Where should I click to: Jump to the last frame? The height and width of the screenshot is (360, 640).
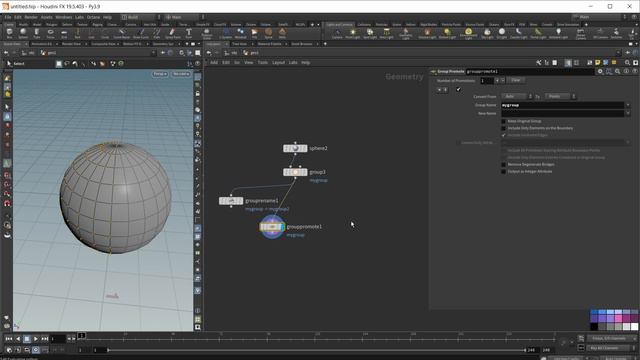(44, 339)
